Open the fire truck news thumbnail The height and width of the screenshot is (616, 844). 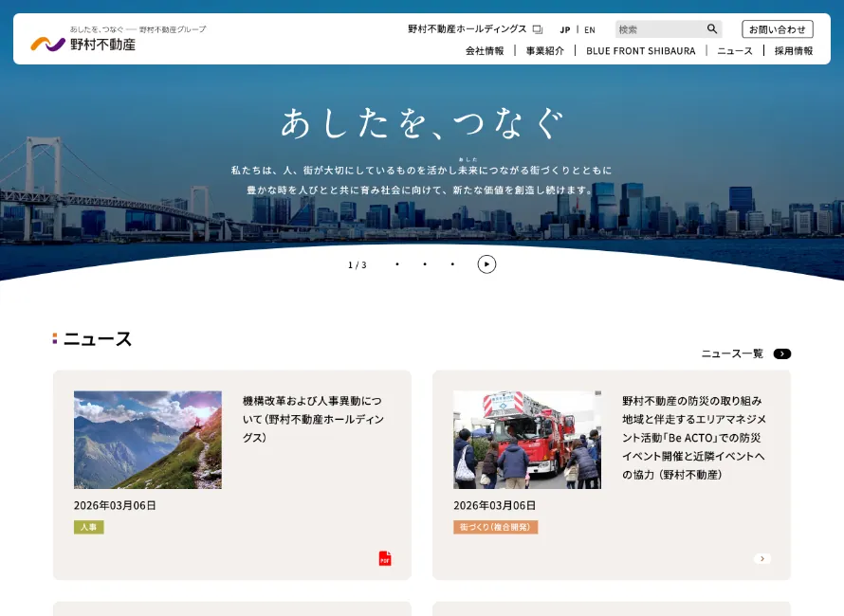coord(526,440)
